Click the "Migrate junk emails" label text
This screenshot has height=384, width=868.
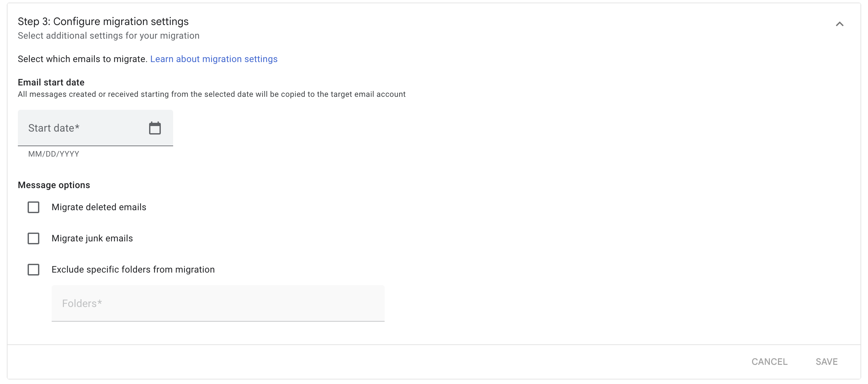coord(92,238)
